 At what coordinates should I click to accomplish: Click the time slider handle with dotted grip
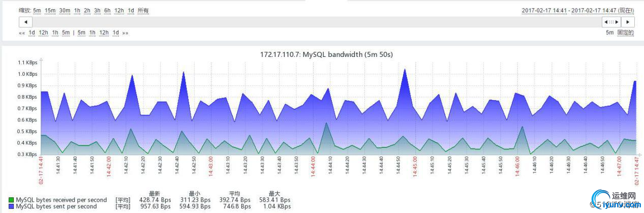pyautogui.click(x=611, y=22)
